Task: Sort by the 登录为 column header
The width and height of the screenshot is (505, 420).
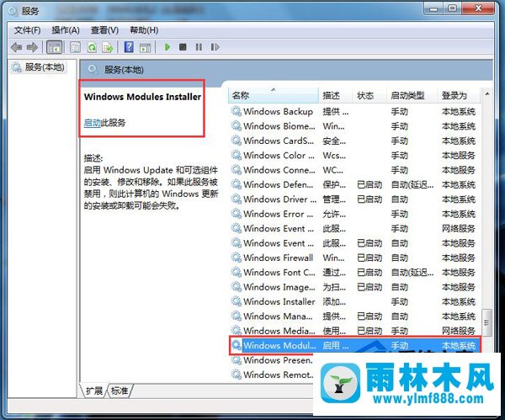Action: click(x=459, y=95)
